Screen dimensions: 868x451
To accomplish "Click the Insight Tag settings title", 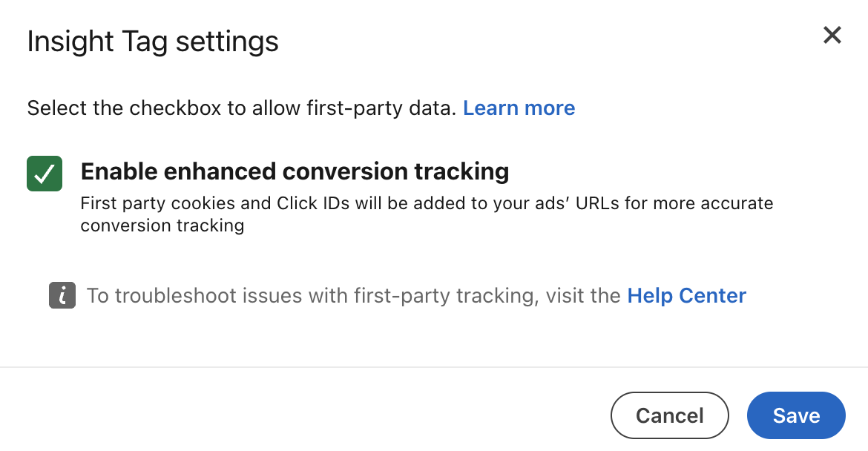I will coord(153,42).
